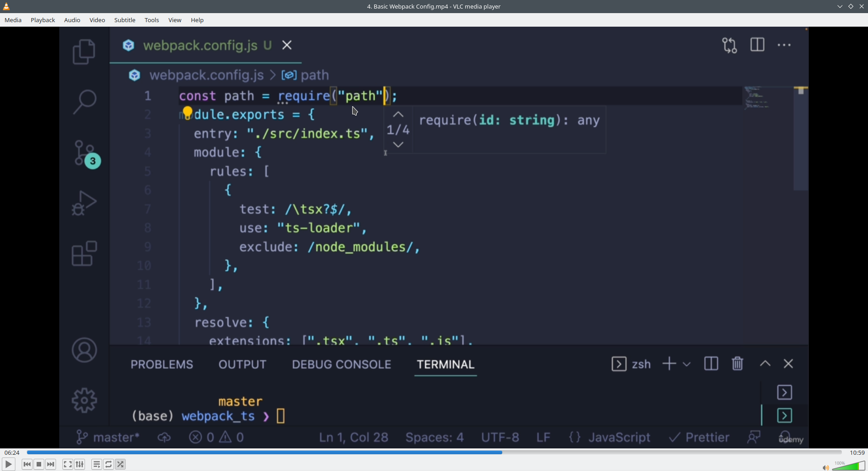Open the path symbol breadcrumb

(306, 75)
